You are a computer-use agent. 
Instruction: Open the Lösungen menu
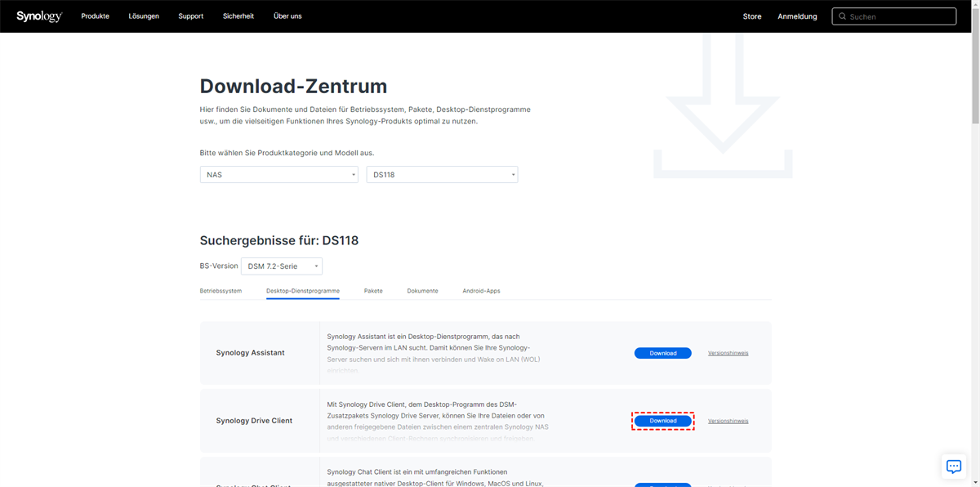coord(144,16)
